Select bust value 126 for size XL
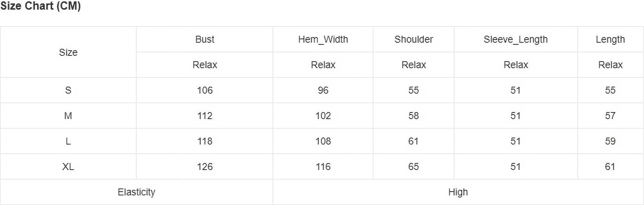This screenshot has height=205, width=644. tap(205, 166)
